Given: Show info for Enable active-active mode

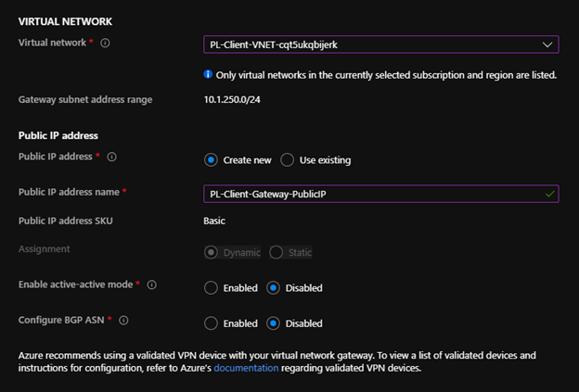Looking at the screenshot, I should [x=152, y=285].
